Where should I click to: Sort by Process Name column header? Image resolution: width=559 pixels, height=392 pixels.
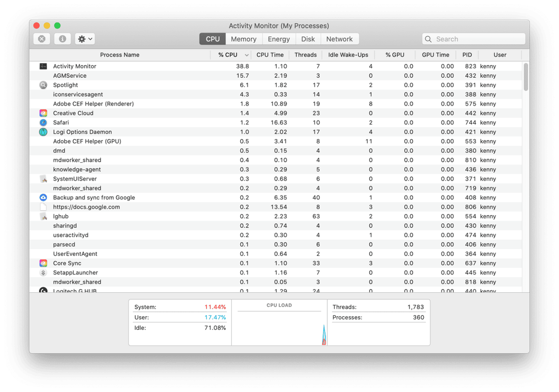120,55
